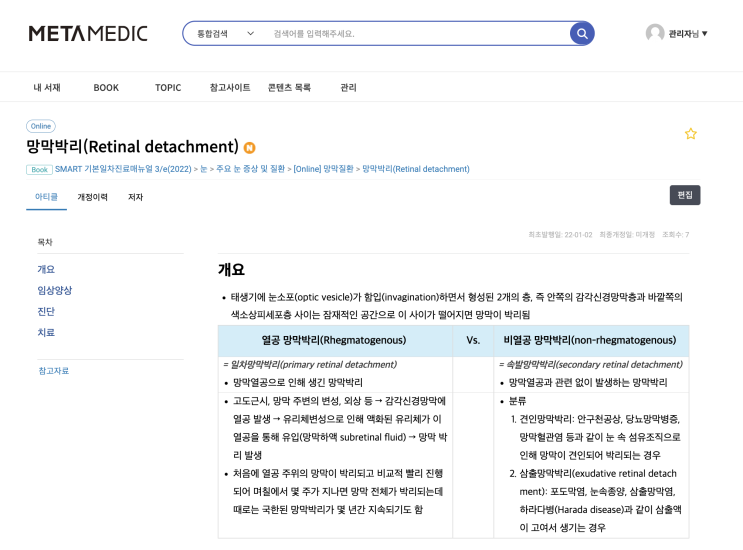Image resolution: width=743 pixels, height=550 pixels.
Task: Click the 망막열공으로 인해 생긴 망막박리 bullet
Action: (298, 382)
